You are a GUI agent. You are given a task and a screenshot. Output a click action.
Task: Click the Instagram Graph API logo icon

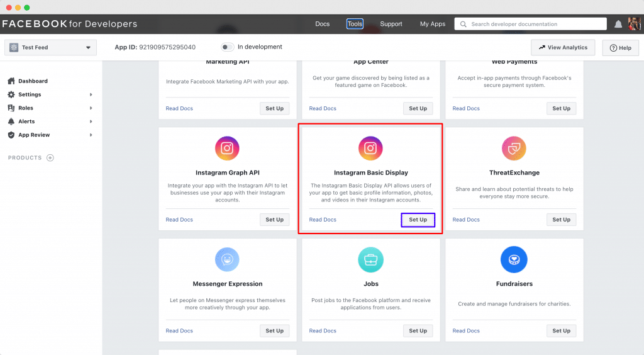pos(227,149)
